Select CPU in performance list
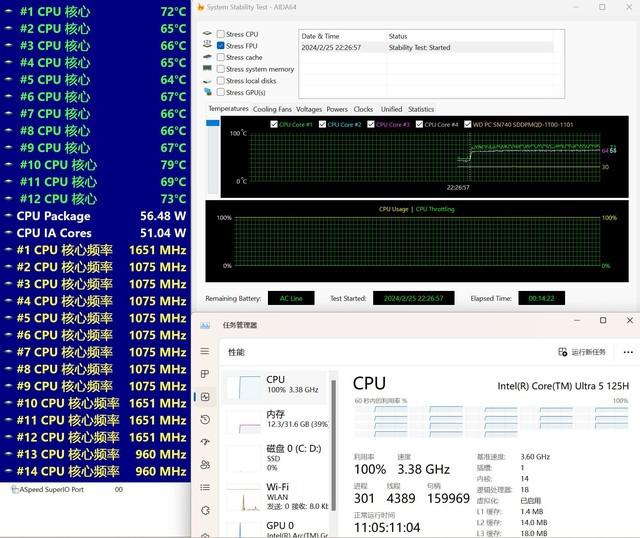Image resolution: width=640 pixels, height=538 pixels. coord(276,387)
